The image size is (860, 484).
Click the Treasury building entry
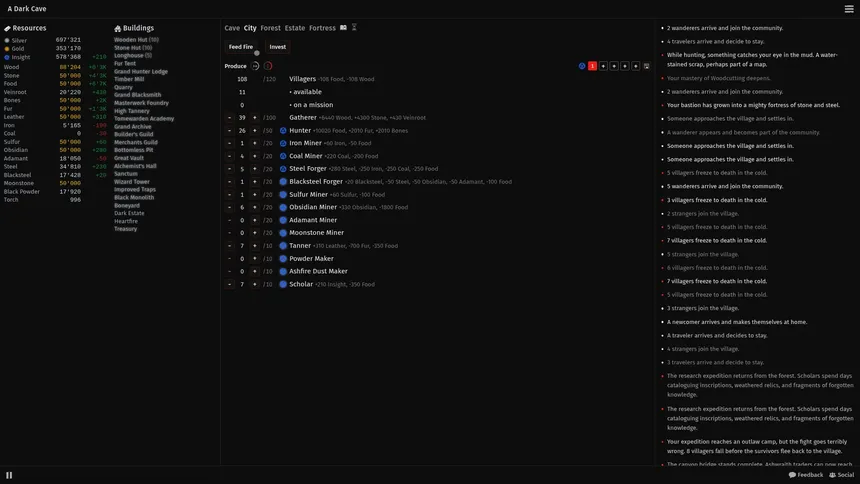126,229
